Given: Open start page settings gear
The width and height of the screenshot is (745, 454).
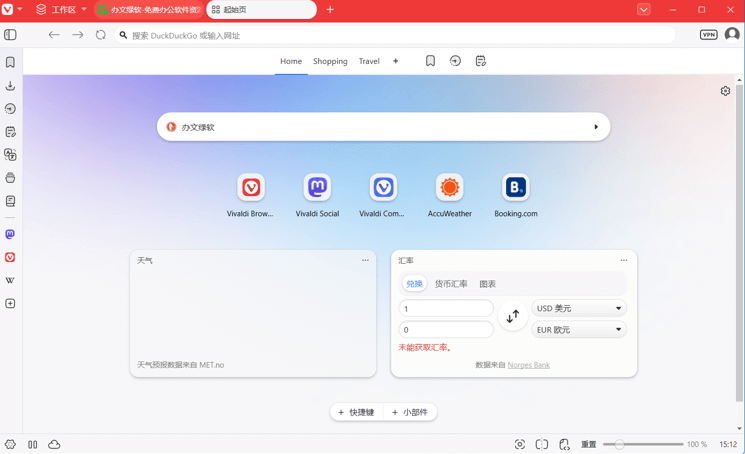Looking at the screenshot, I should click(725, 91).
